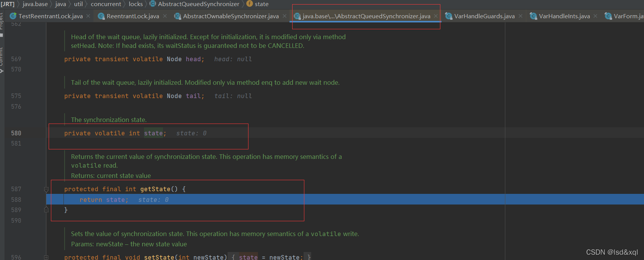Image resolution: width=644 pixels, height=260 pixels.
Task: Click the java breadcrumb segment
Action: (x=60, y=4)
